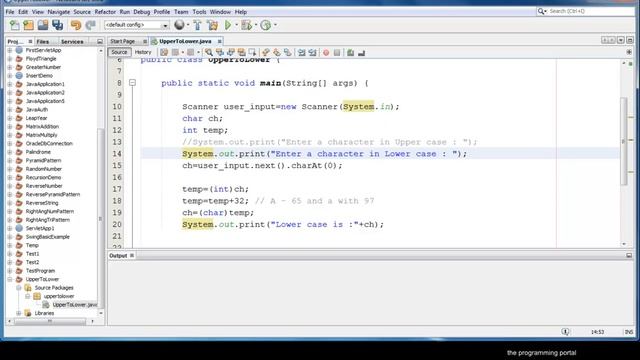Click the Shift Line Left icon
This screenshot has height=360, width=640.
302,52
